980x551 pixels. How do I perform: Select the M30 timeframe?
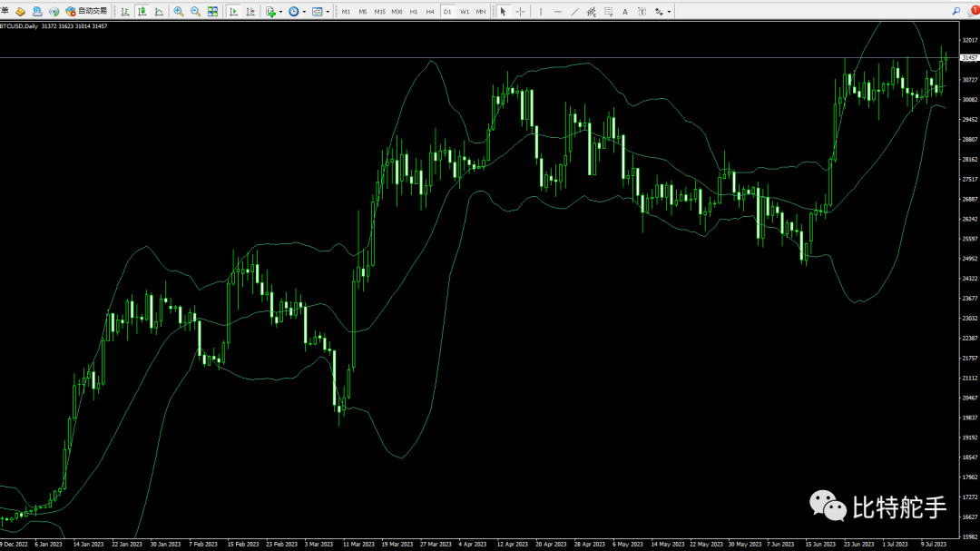coord(397,11)
